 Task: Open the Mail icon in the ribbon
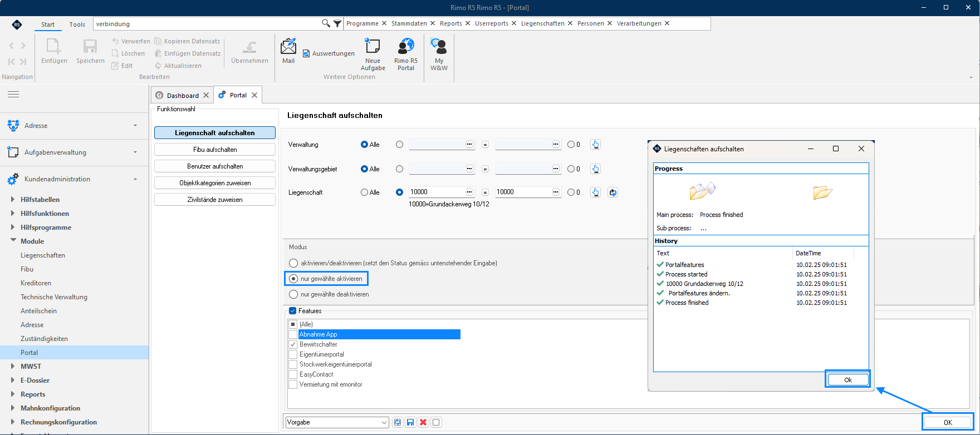coord(288,51)
